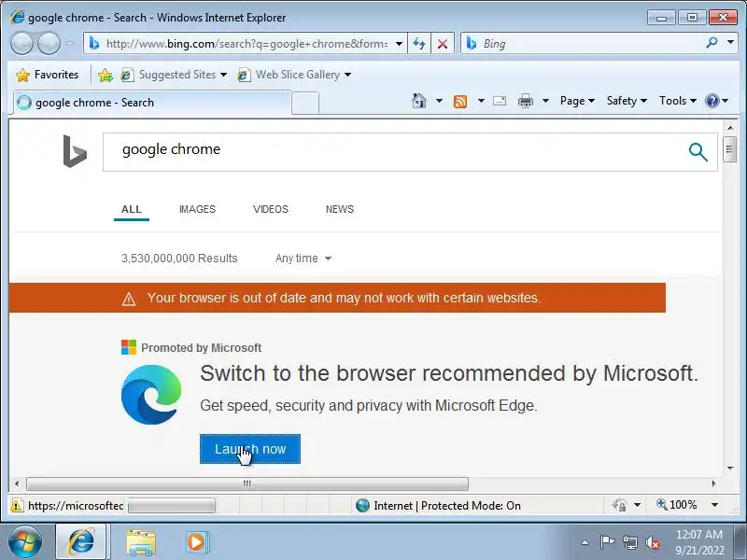Viewport: 747px width, 560px height.
Task: Select the ALL results tab
Action: coord(132,209)
